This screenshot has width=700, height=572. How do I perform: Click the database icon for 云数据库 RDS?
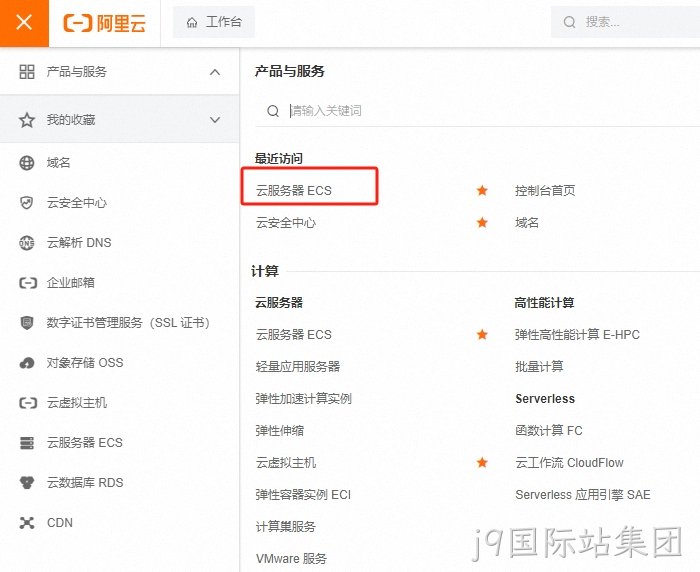tap(27, 483)
